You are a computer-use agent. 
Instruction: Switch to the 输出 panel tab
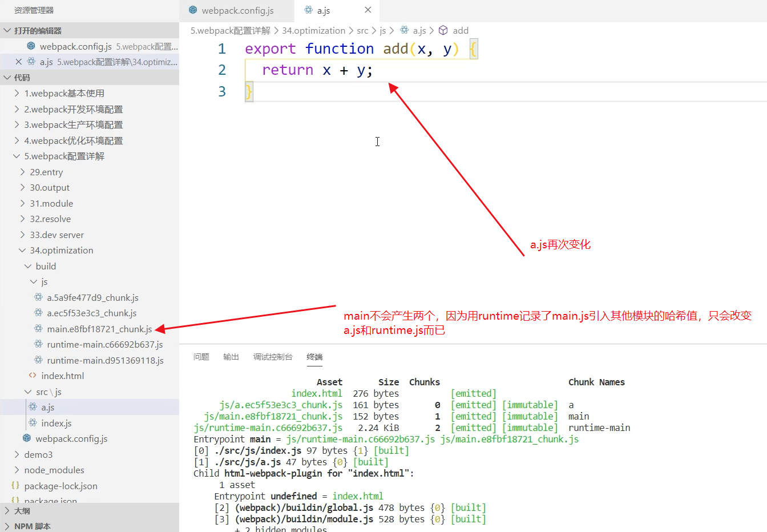[x=231, y=357]
